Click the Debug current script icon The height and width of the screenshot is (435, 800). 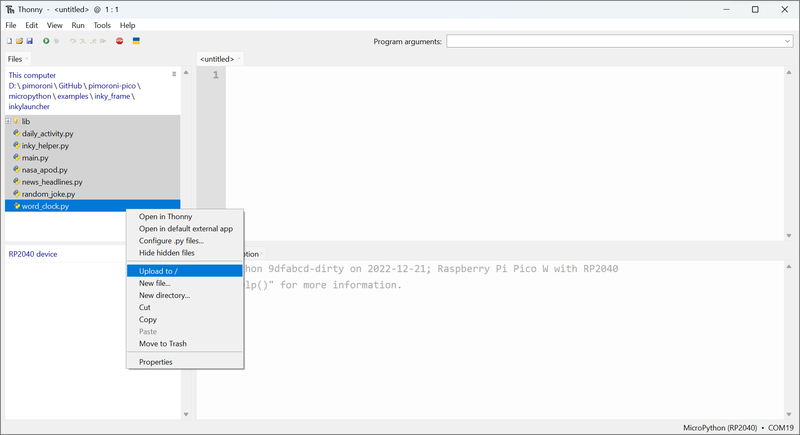coord(56,41)
